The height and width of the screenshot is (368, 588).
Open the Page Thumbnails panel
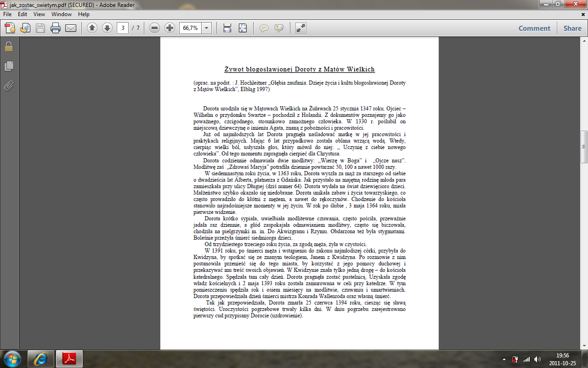[9, 66]
